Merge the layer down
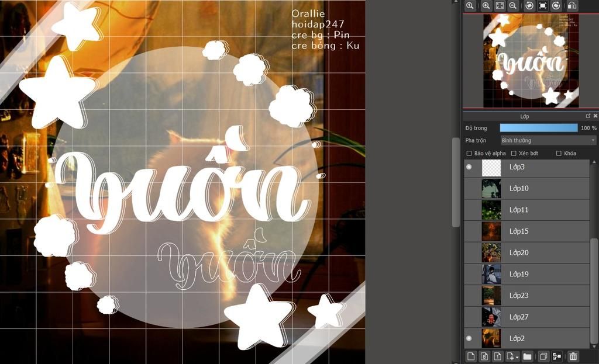599x364 pixels. (x=557, y=356)
